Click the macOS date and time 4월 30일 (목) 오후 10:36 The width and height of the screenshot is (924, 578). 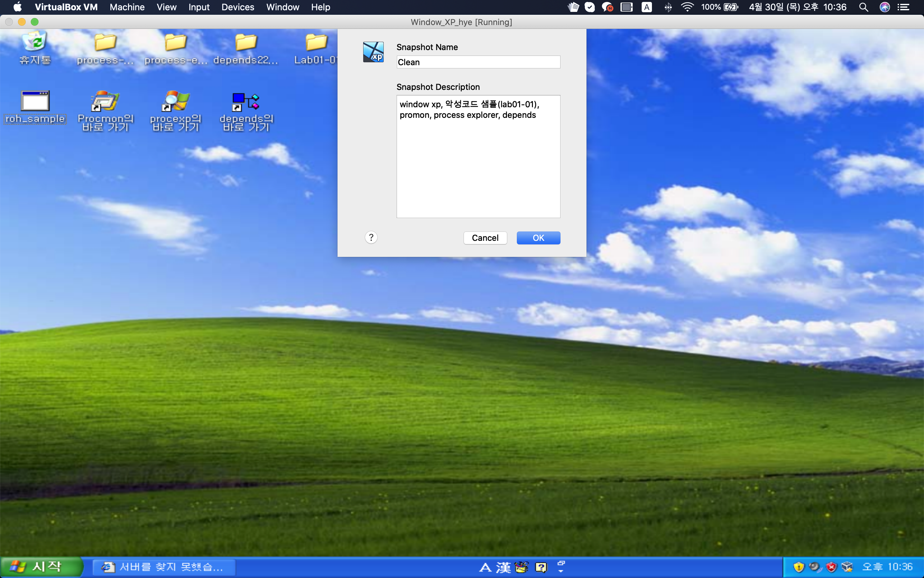coord(798,7)
